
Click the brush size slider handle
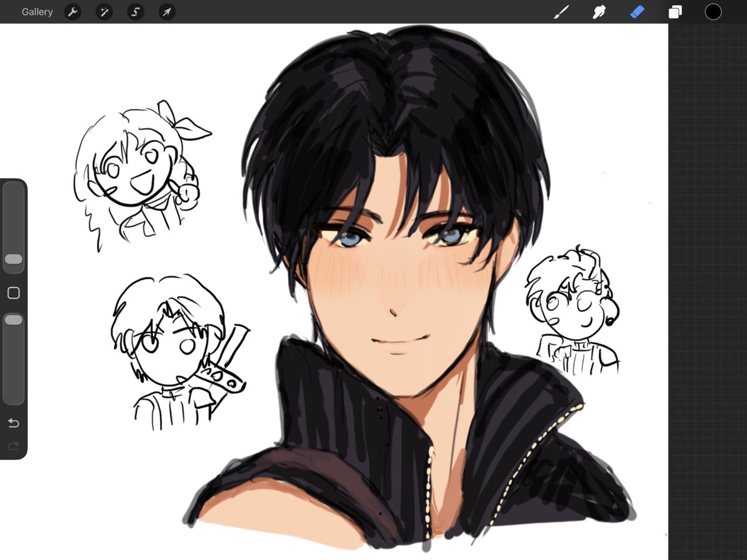[13, 259]
